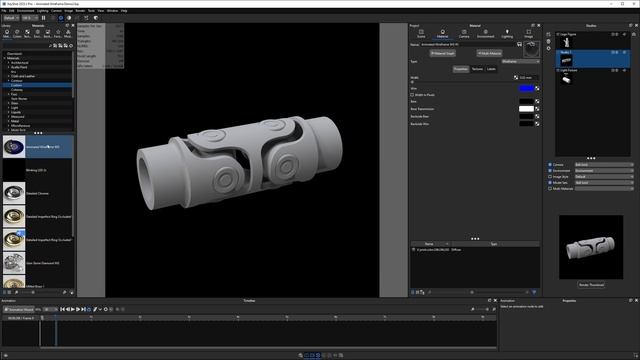Open the Edit menu

(x=11, y=11)
